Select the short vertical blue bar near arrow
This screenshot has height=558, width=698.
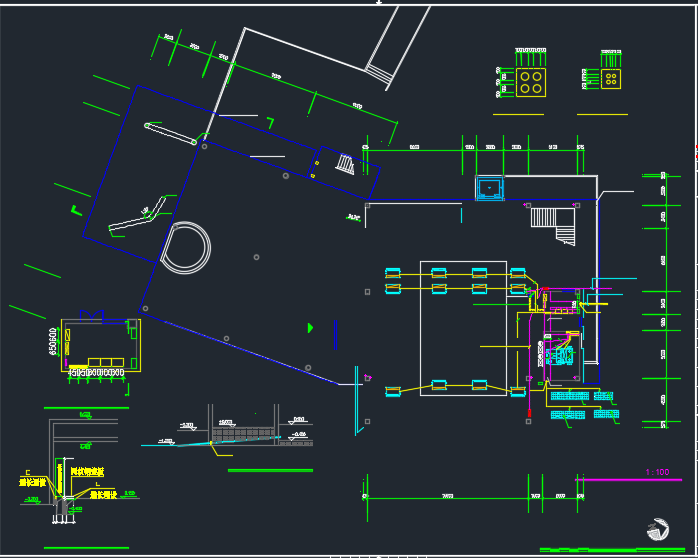coord(335,335)
